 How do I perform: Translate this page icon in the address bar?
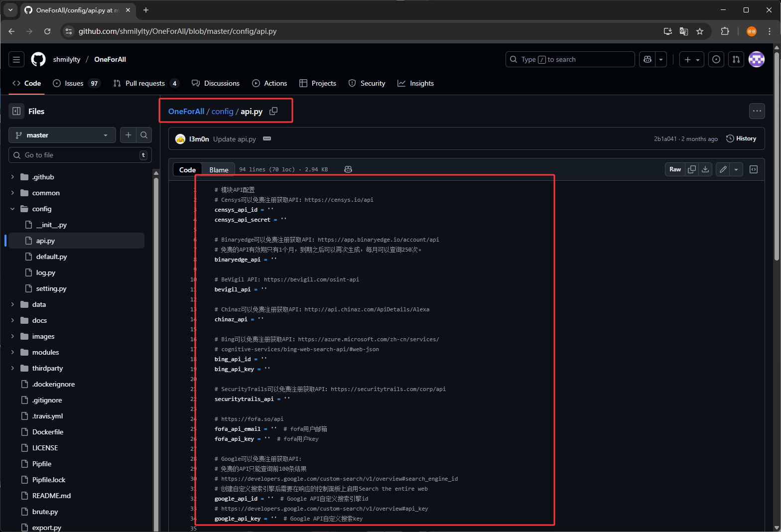tap(684, 31)
